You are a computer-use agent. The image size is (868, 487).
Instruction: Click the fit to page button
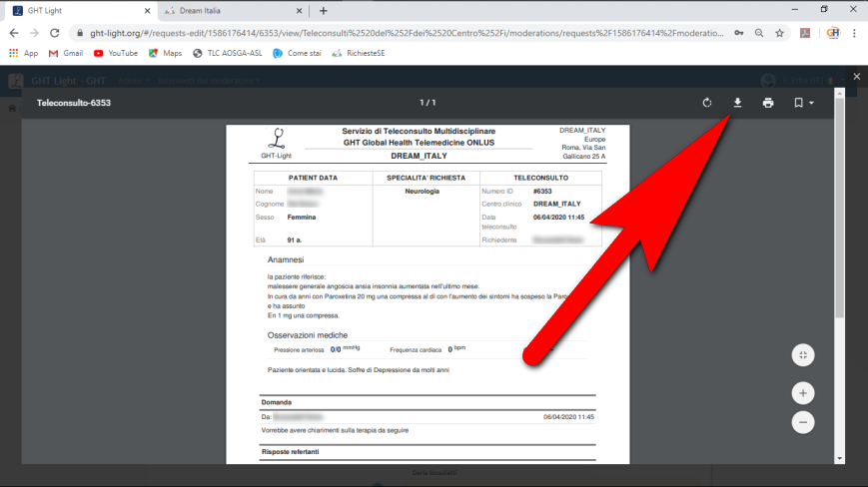803,355
